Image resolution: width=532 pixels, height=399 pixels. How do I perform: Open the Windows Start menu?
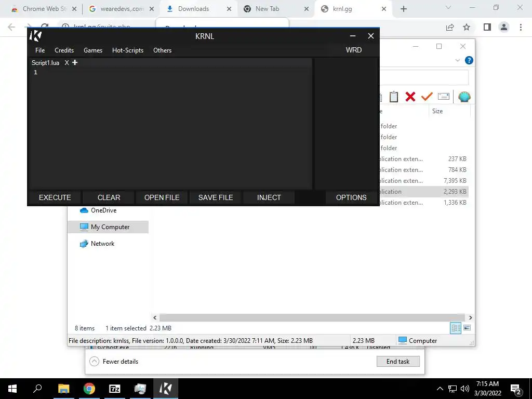point(12,389)
